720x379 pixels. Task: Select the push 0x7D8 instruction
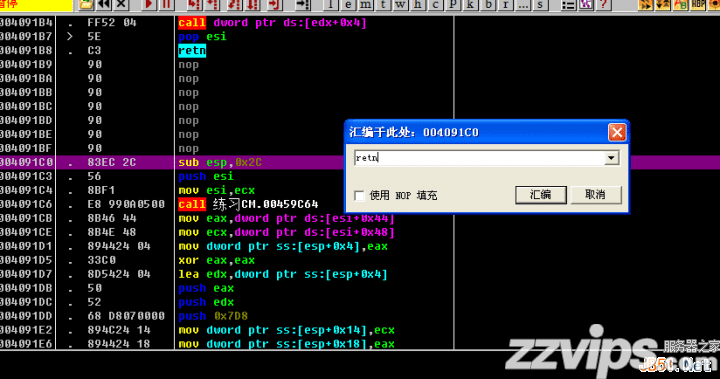(213, 316)
